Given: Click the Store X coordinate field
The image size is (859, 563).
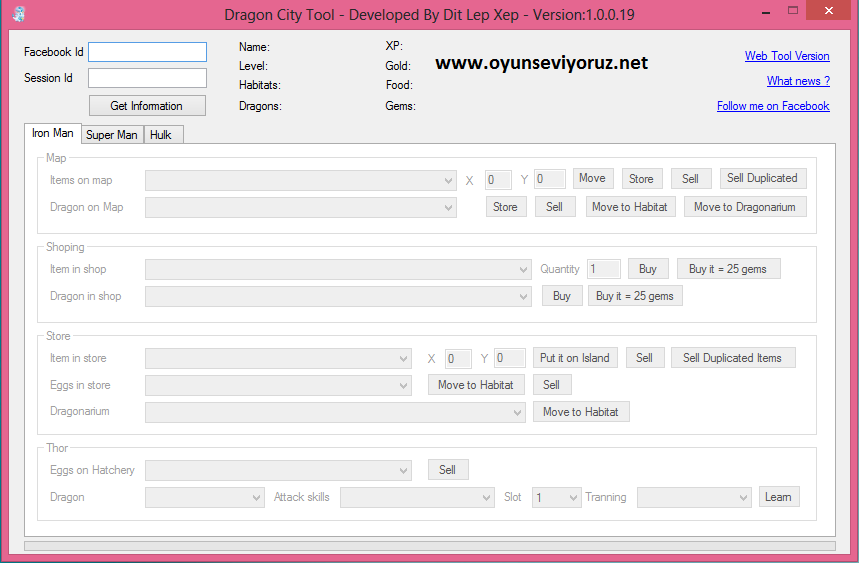Looking at the screenshot, I should (x=458, y=359).
